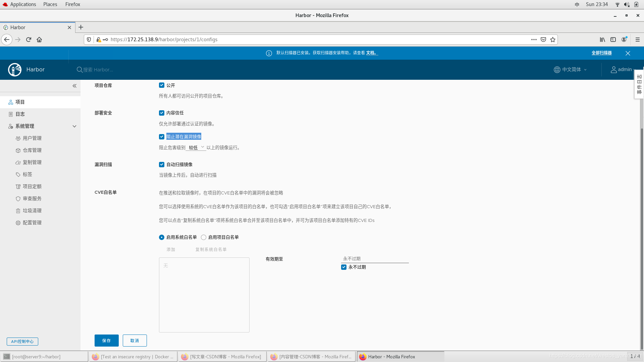Click the battery status icon
This screenshot has width=644, height=362.
(x=636, y=4)
